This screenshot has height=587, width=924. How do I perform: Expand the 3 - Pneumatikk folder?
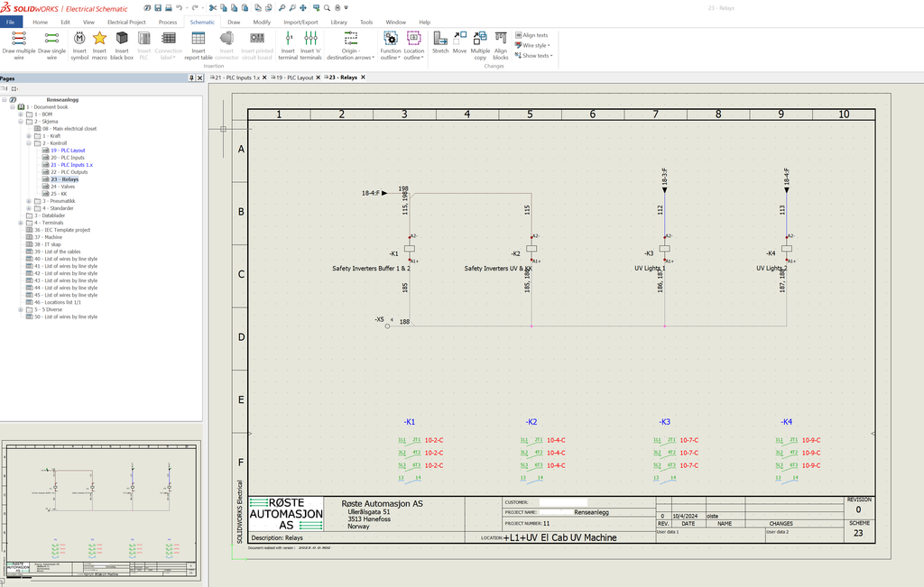tap(29, 201)
